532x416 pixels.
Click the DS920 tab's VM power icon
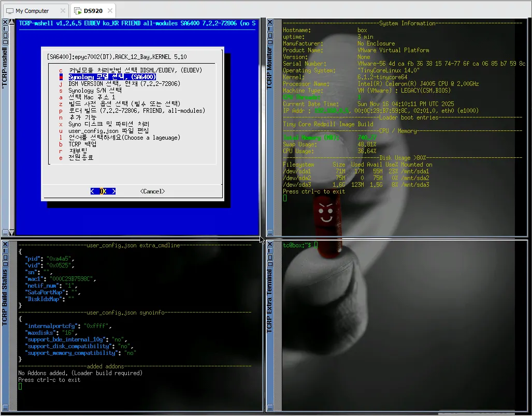tap(78, 11)
